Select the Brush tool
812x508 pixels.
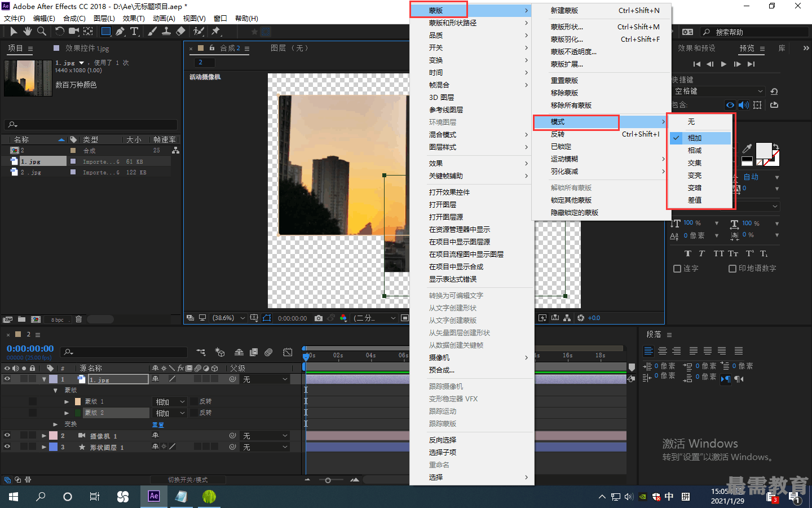pyautogui.click(x=152, y=32)
